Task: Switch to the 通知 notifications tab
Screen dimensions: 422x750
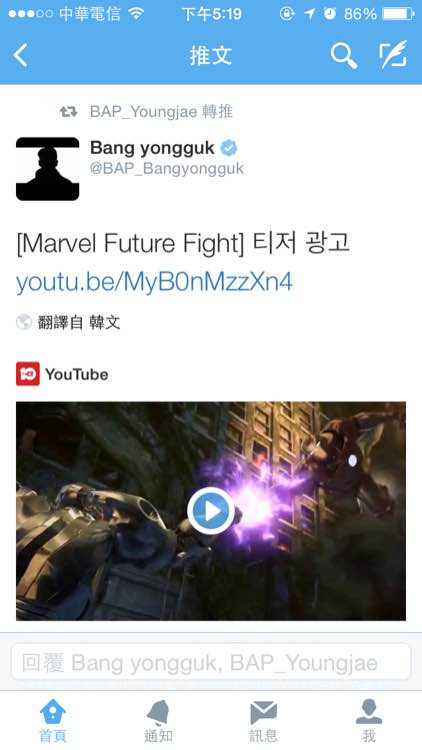Action: point(158,721)
